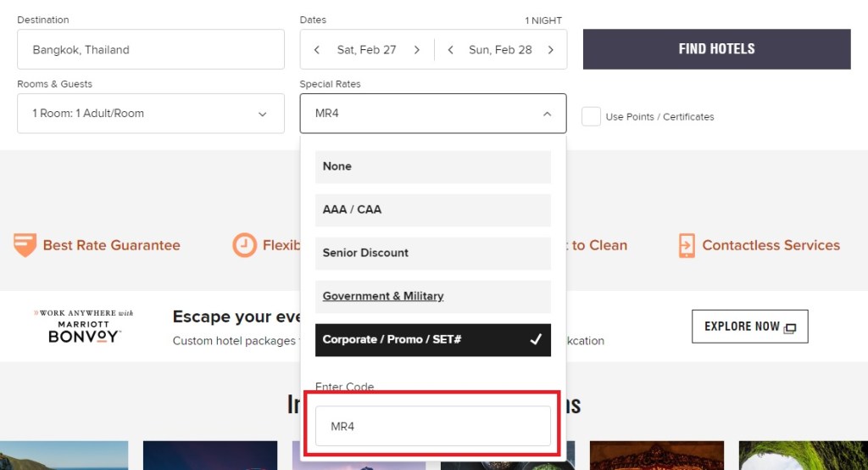Pick Government & Military rate option
868x470 pixels.
(432, 296)
